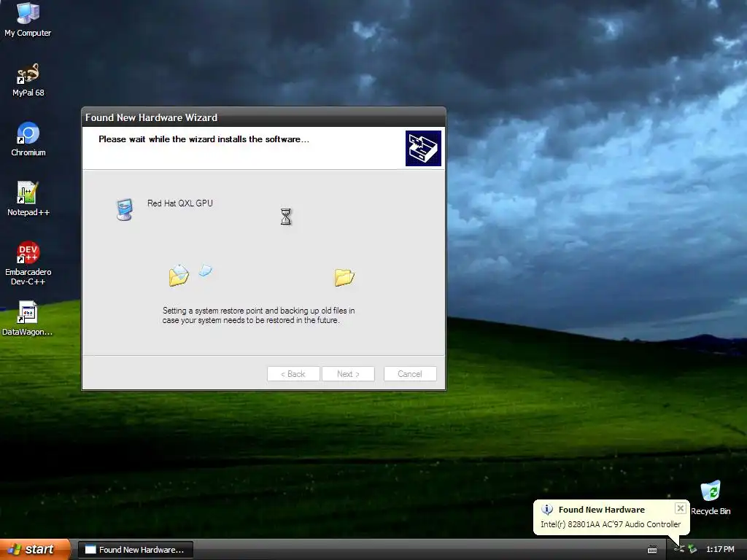Open the My Computer desktop icon

click(x=28, y=19)
